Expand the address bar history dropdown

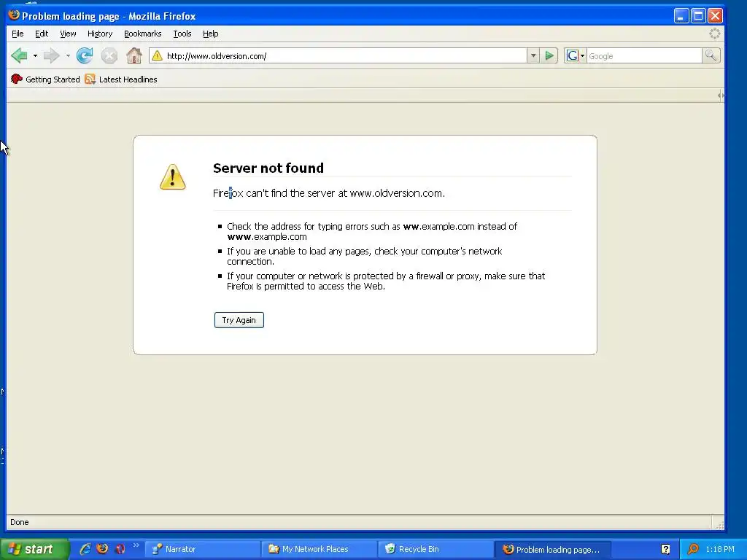533,55
